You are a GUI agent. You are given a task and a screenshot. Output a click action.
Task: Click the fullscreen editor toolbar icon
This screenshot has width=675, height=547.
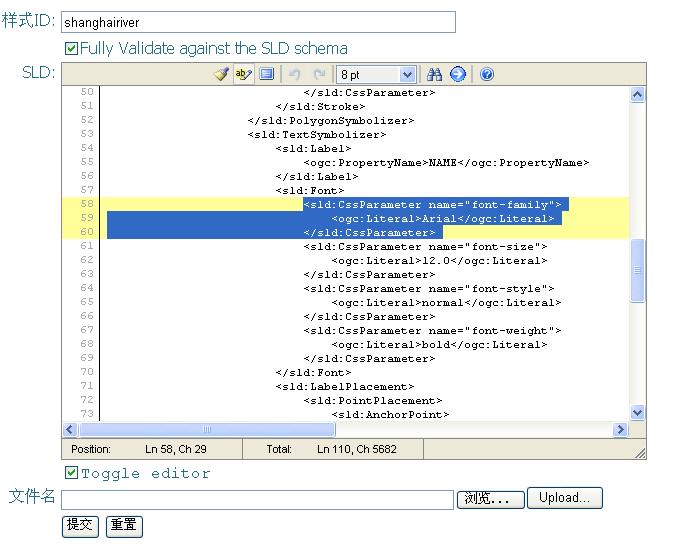click(x=267, y=74)
